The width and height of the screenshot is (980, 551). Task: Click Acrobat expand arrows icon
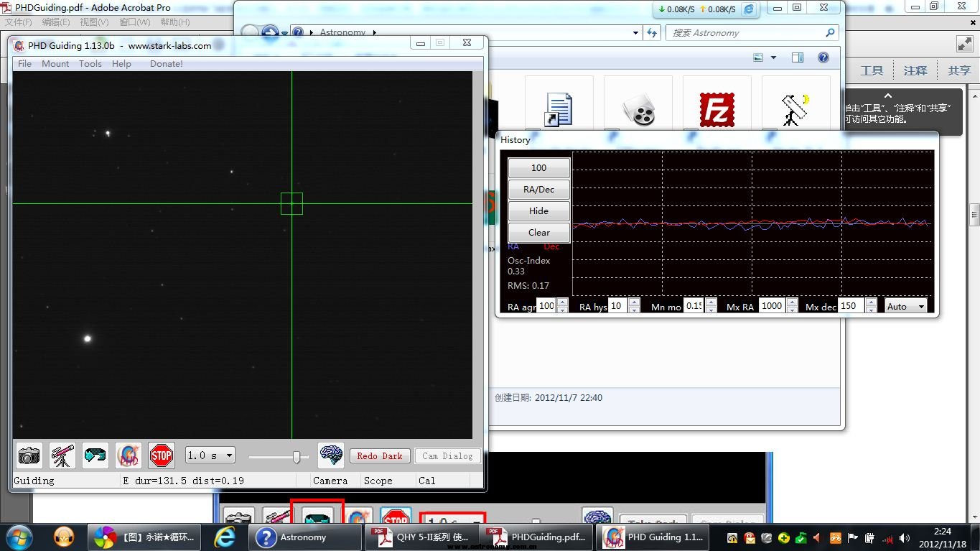click(x=965, y=44)
